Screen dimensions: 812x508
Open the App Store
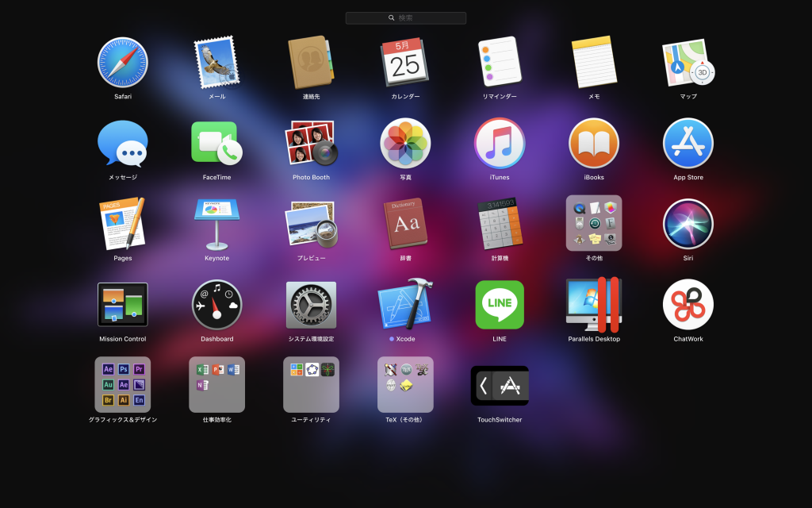[688, 143]
